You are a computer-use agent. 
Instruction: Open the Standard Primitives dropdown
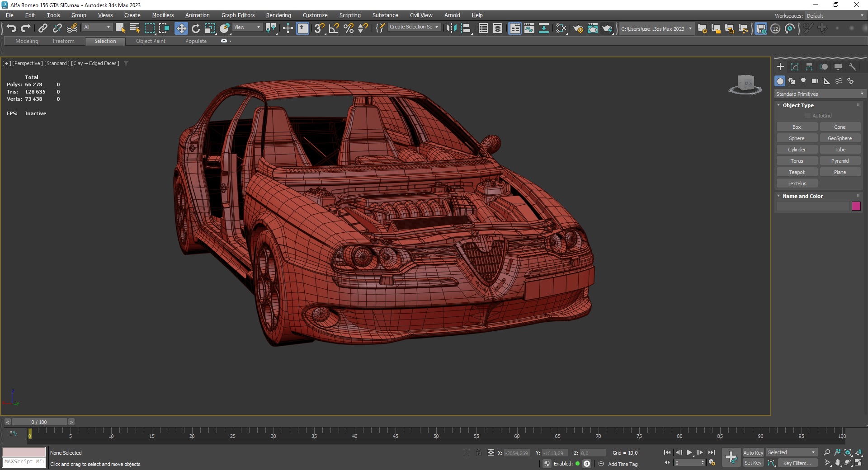820,94
